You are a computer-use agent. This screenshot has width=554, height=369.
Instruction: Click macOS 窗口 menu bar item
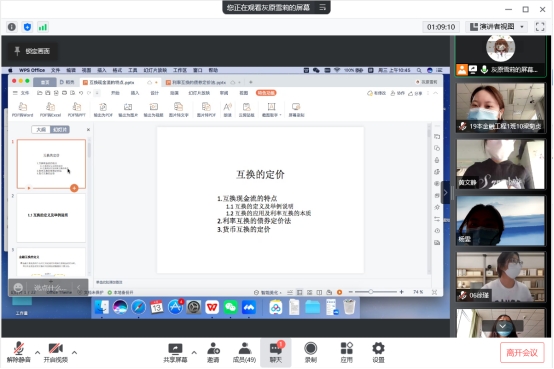[x=198, y=70]
